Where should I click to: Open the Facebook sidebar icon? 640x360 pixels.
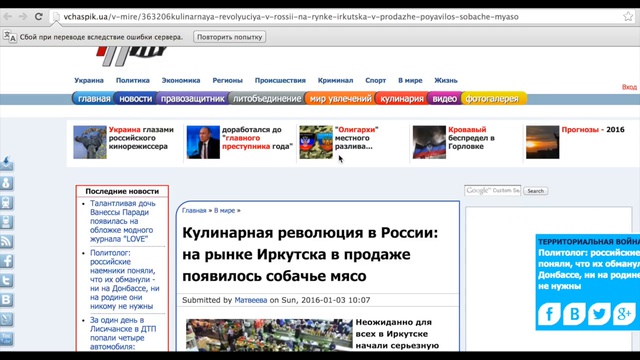pyautogui.click(x=7, y=261)
